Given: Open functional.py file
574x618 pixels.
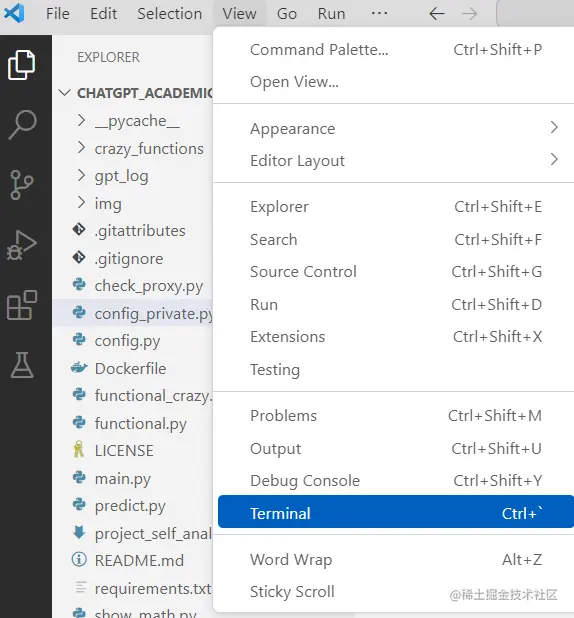Looking at the screenshot, I should click(x=132, y=423).
